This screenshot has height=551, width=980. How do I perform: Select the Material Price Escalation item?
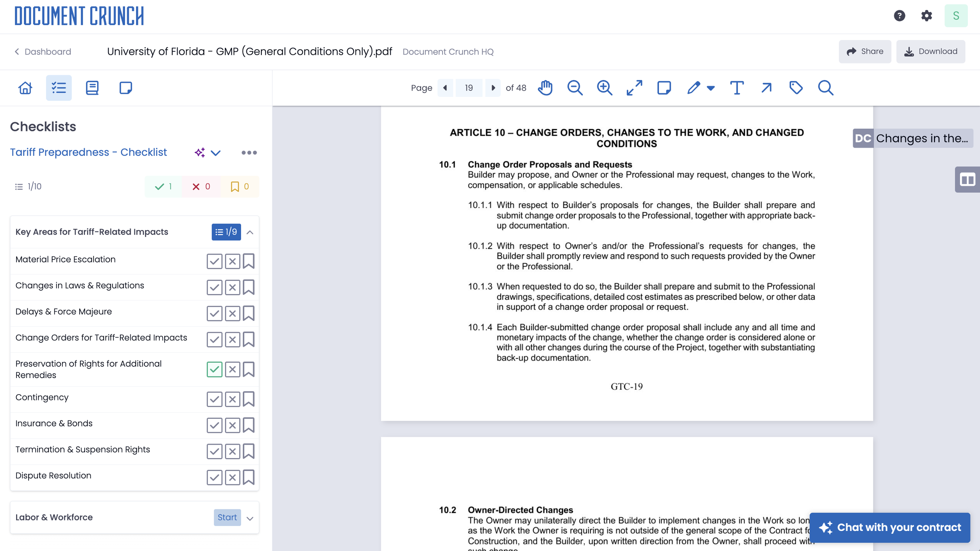point(65,259)
